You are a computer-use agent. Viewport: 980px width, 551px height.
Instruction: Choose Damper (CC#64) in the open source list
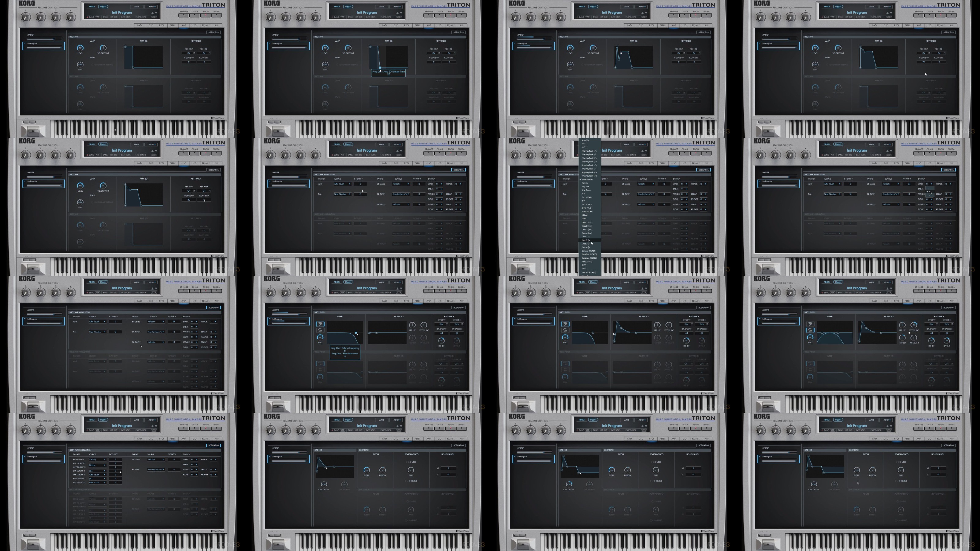pyautogui.click(x=589, y=251)
